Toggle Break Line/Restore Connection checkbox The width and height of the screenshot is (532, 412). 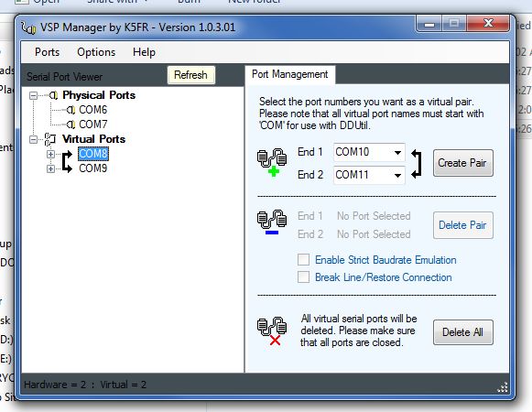coord(303,276)
